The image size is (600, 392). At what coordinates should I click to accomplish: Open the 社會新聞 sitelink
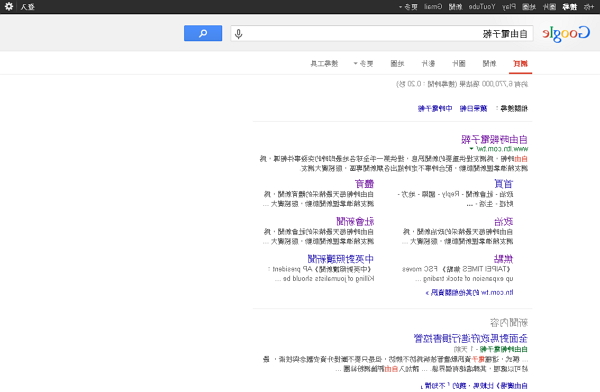coord(355,221)
